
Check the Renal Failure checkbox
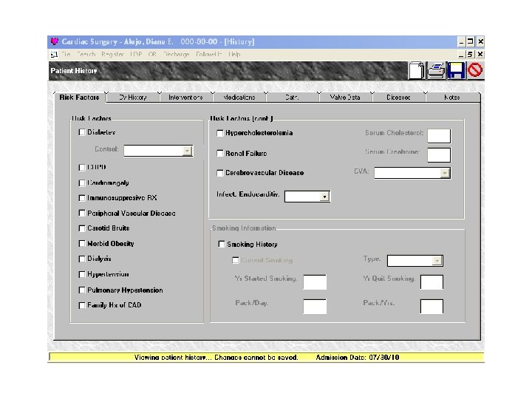tap(220, 154)
